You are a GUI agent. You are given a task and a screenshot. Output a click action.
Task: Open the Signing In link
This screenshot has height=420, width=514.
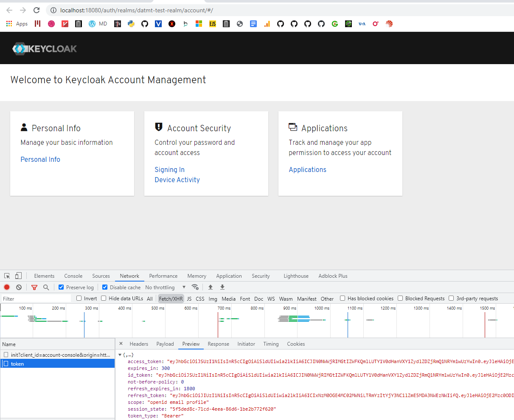[x=169, y=169]
